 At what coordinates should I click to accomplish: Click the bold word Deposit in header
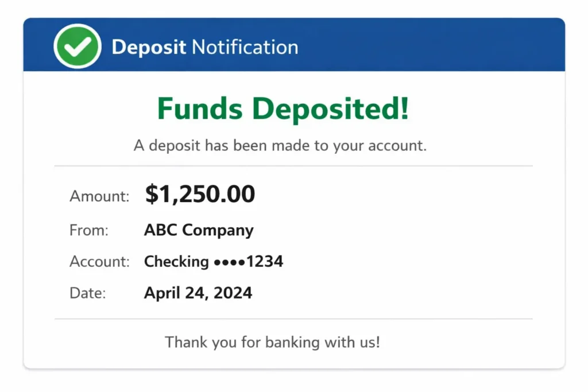149,47
